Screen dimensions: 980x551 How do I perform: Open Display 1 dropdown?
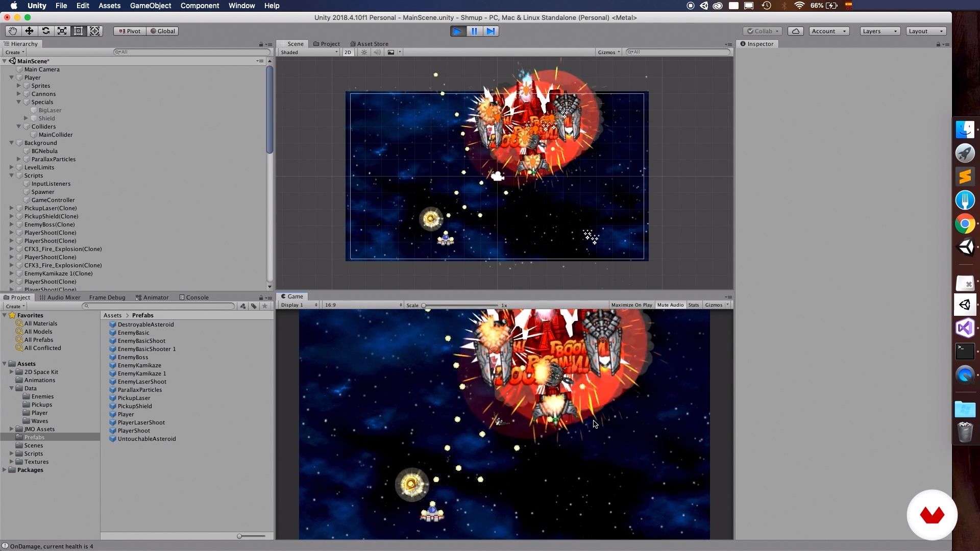coord(299,305)
